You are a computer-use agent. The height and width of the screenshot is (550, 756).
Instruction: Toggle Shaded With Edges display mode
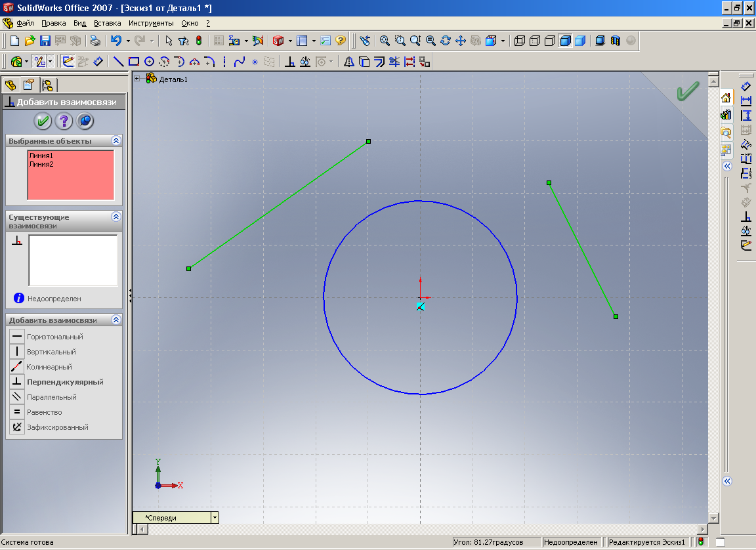pyautogui.click(x=565, y=41)
